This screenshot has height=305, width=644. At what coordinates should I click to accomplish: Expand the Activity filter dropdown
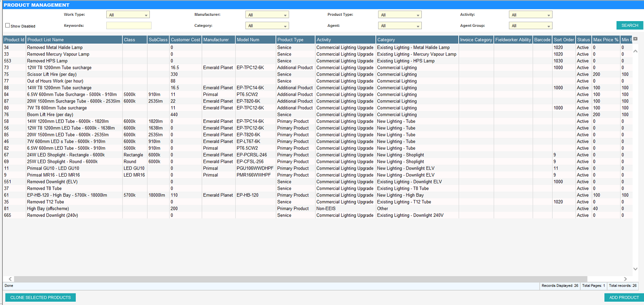(531, 15)
